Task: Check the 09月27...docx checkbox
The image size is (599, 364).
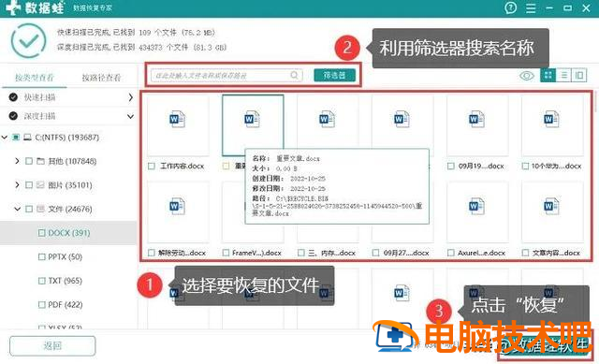Action: click(x=376, y=253)
